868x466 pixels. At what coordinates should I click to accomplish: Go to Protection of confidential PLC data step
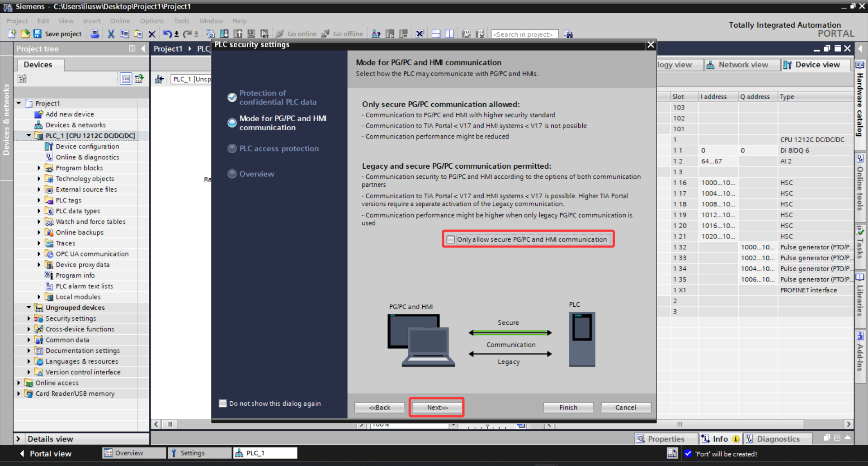(278, 97)
